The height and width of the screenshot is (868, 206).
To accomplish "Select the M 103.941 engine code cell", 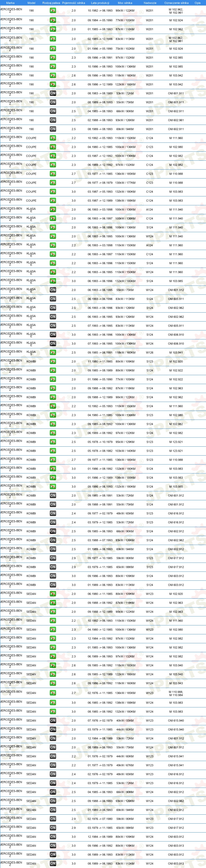I will pos(176,353).
